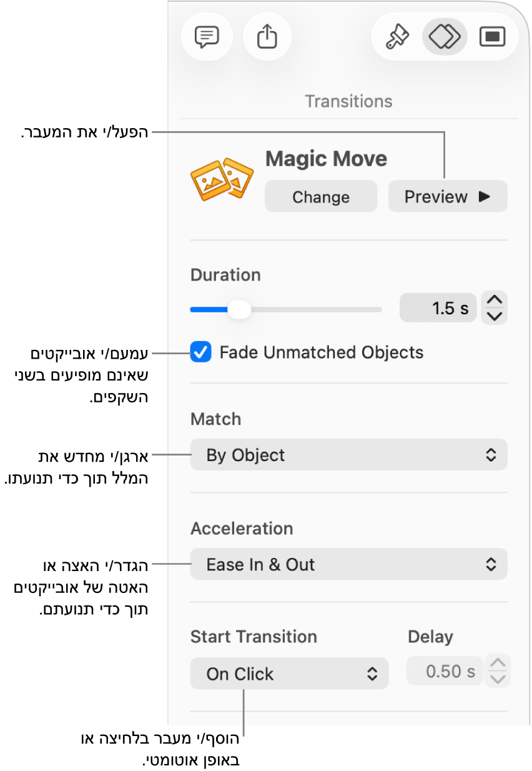Click the Duration stepper down arrow
This screenshot has width=532, height=771.
pos(494,315)
